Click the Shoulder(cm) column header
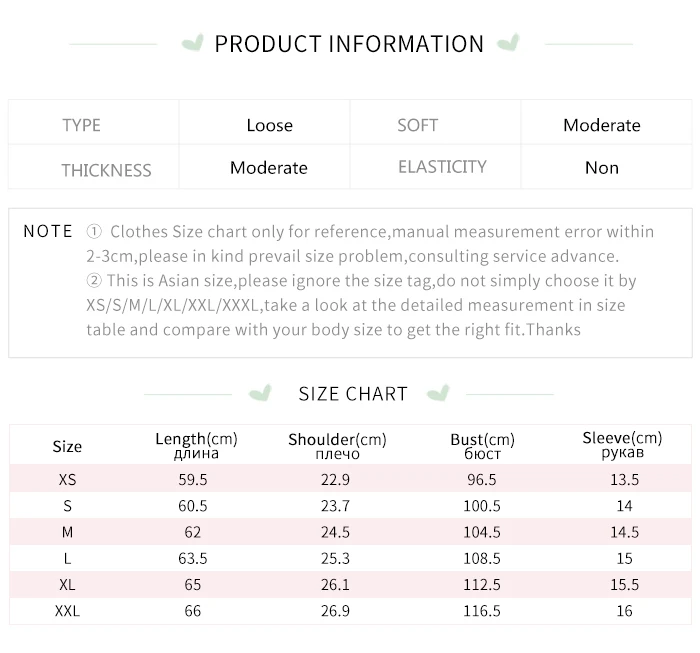This screenshot has width=700, height=653. [337, 446]
